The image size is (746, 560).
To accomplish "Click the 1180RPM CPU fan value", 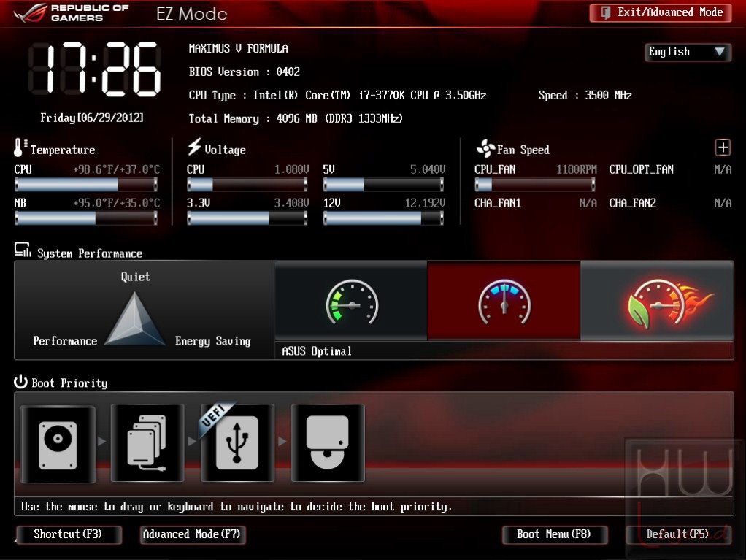I will [577, 169].
